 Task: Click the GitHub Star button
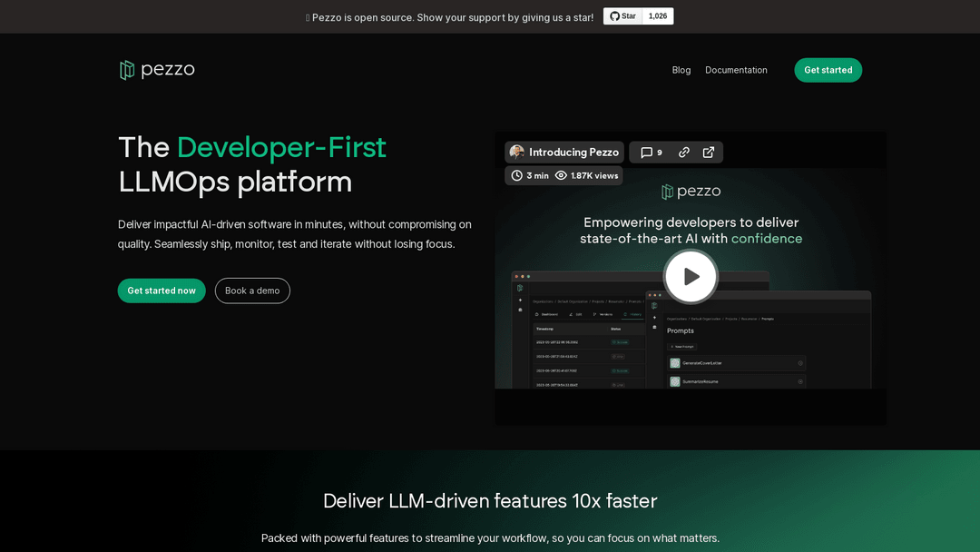tap(622, 16)
